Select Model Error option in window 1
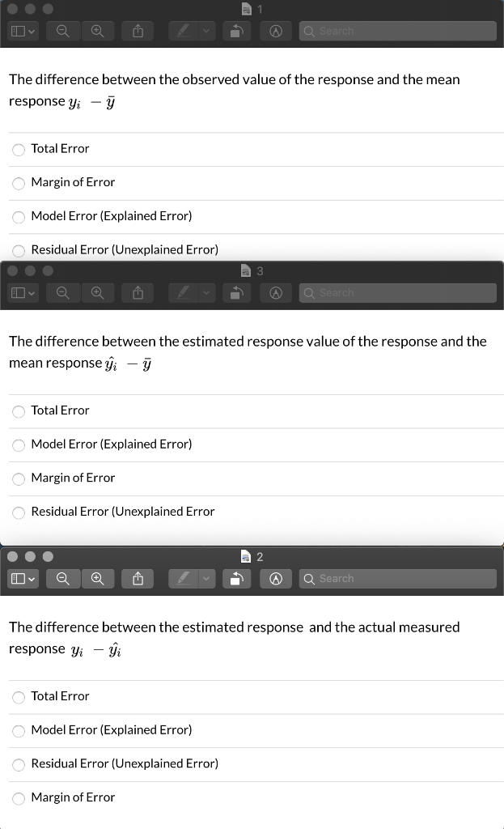Screen dimensions: 504x829 [x=19, y=217]
